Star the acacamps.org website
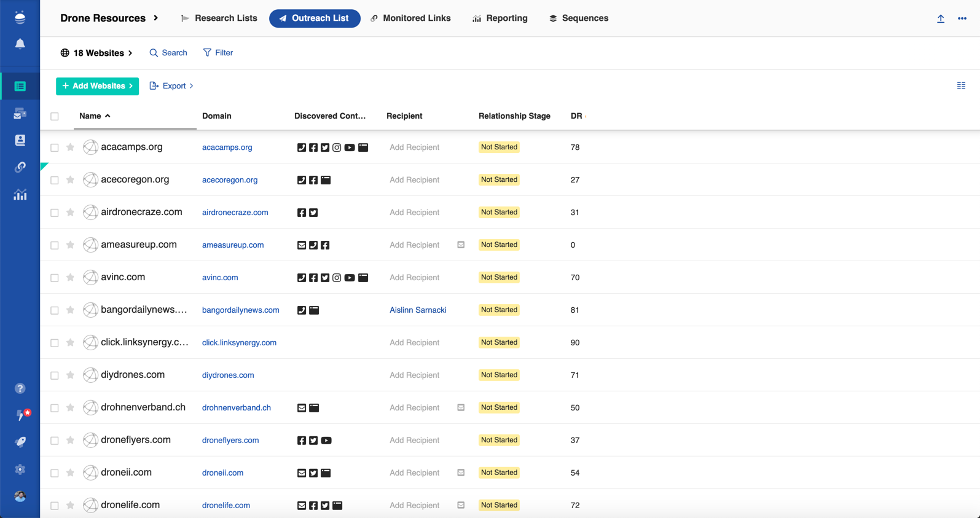This screenshot has width=980, height=518. pos(70,147)
